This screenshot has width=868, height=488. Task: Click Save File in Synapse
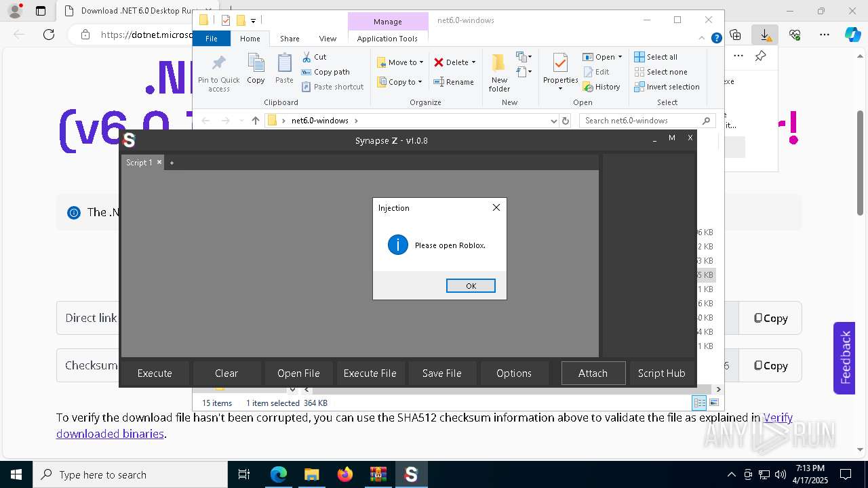442,373
